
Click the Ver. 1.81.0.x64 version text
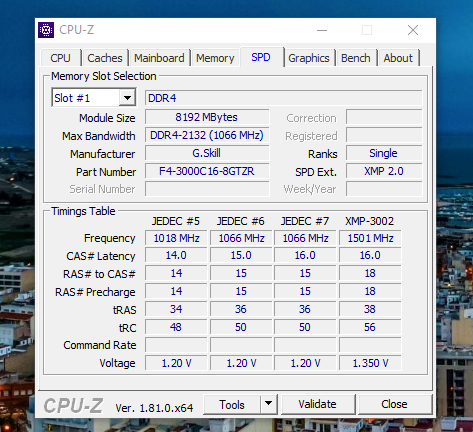pos(154,408)
